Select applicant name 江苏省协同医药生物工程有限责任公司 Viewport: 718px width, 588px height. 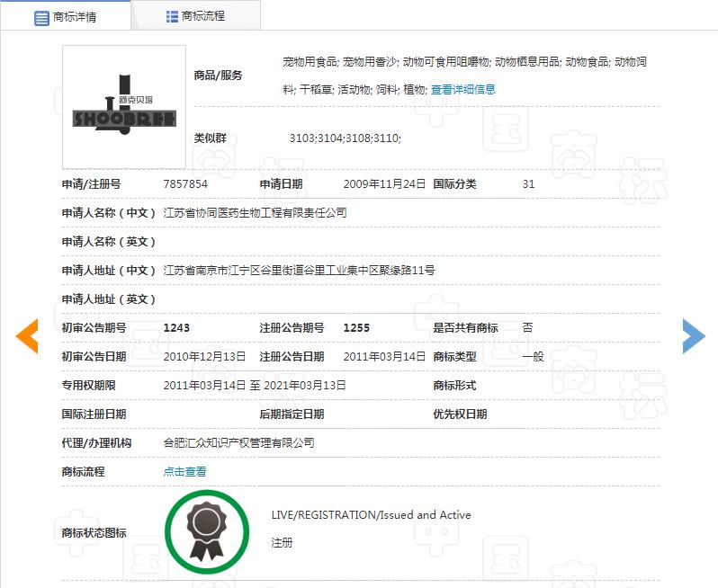click(x=255, y=213)
